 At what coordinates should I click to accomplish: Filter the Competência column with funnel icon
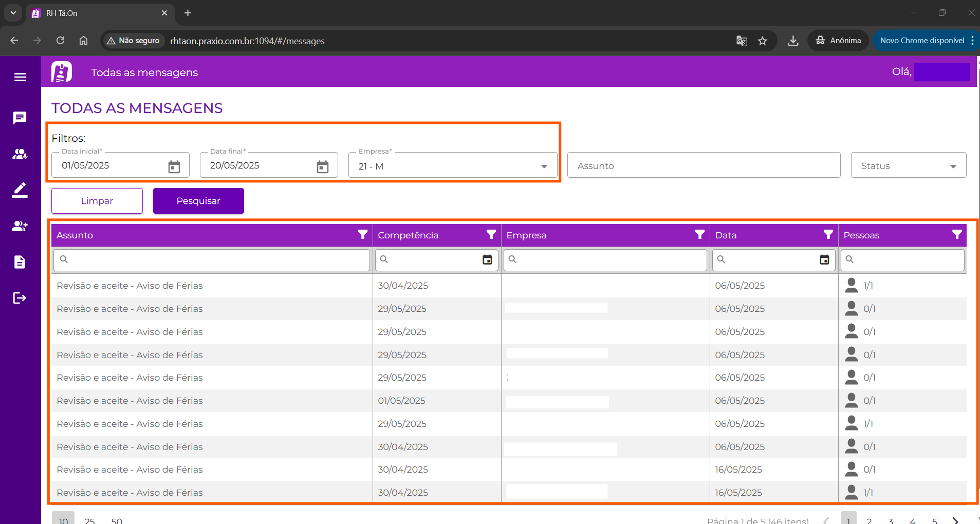point(491,235)
